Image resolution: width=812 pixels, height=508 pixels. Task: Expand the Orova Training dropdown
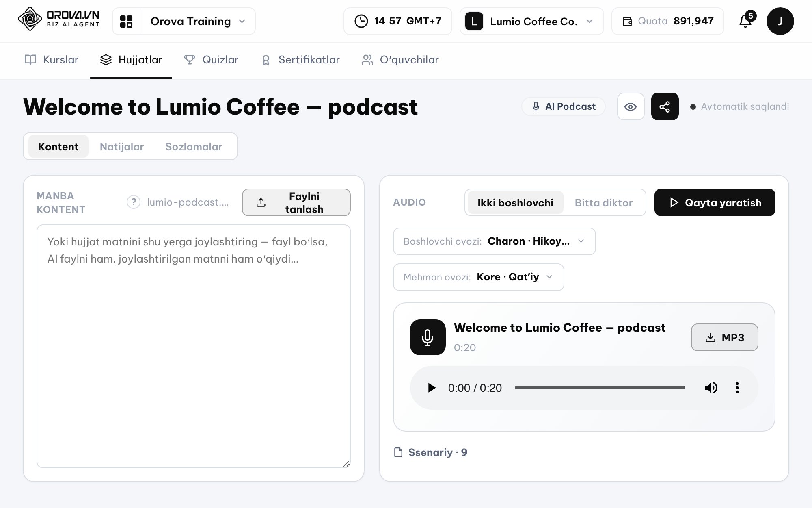[198, 21]
